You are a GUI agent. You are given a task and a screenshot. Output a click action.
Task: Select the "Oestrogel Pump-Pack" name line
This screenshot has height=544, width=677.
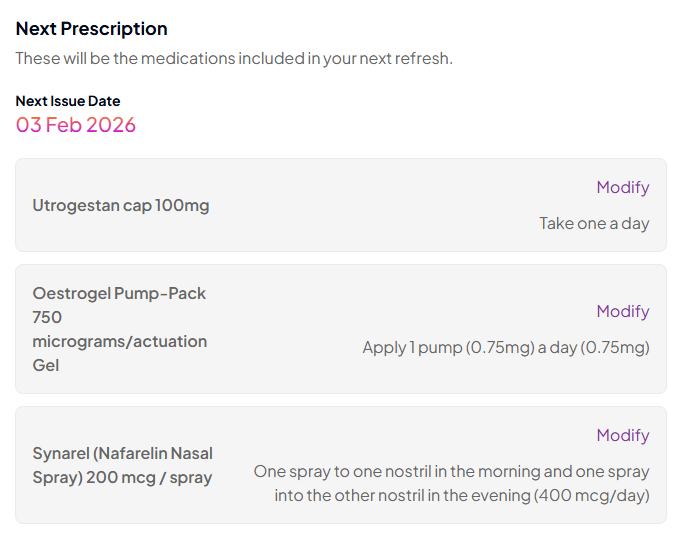(119, 293)
